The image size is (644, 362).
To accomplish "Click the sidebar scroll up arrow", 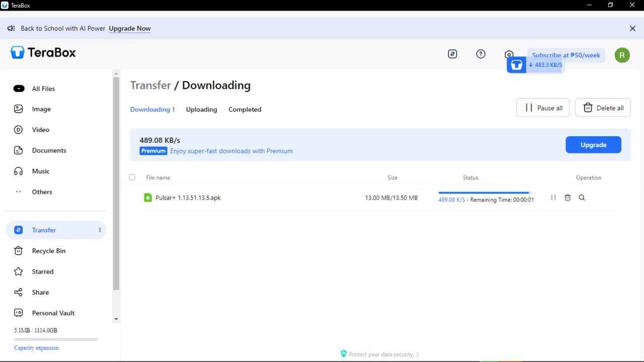I will pos(116,73).
